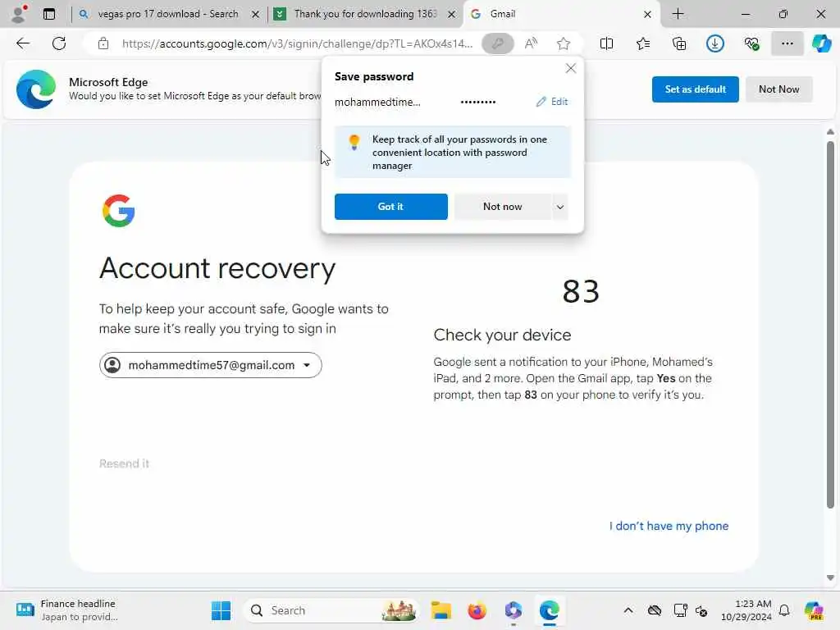Image resolution: width=840 pixels, height=630 pixels.
Task: Open the mohammedtime57@gmail.com account selector
Action: (211, 365)
